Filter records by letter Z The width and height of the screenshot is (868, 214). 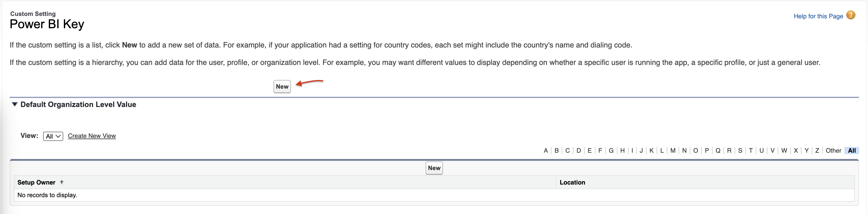(817, 150)
